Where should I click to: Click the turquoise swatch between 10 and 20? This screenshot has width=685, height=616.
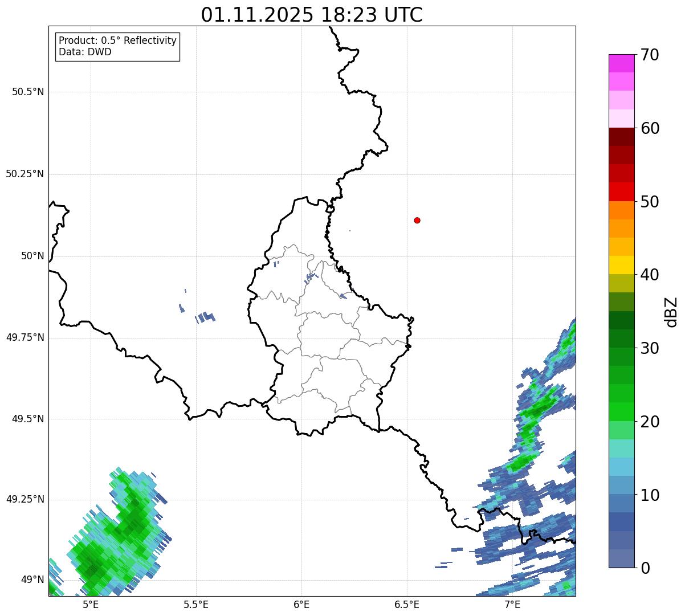click(x=622, y=448)
